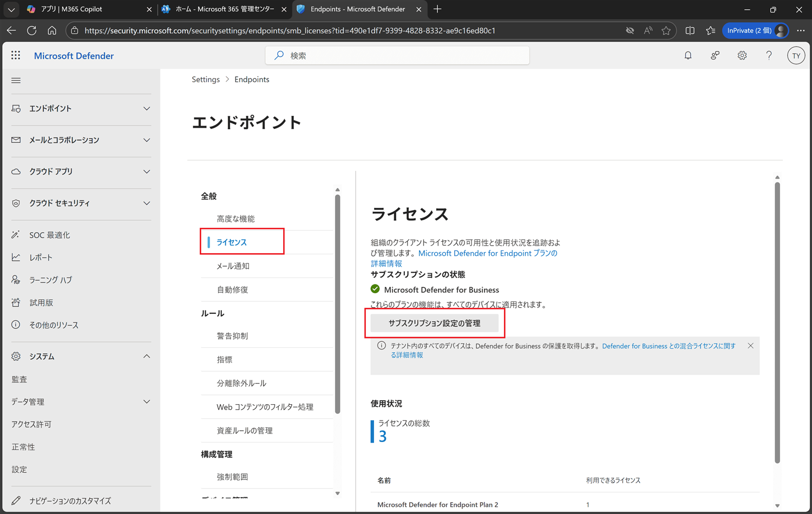Select 分離除外ルール item

pyautogui.click(x=241, y=383)
